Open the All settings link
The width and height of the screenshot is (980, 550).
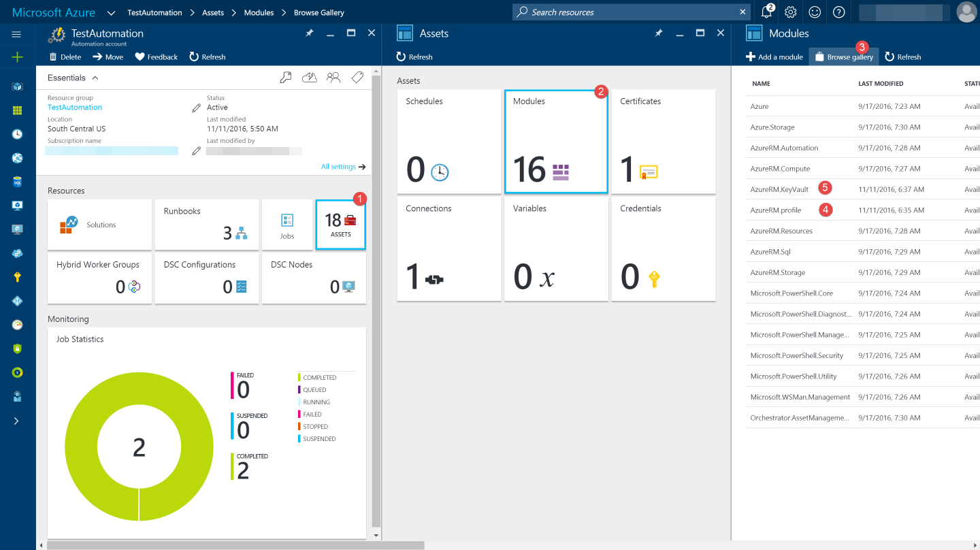point(343,167)
